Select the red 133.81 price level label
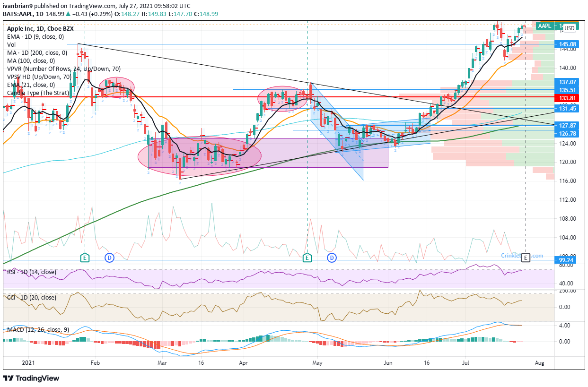The height and width of the screenshot is (387, 588). [567, 98]
